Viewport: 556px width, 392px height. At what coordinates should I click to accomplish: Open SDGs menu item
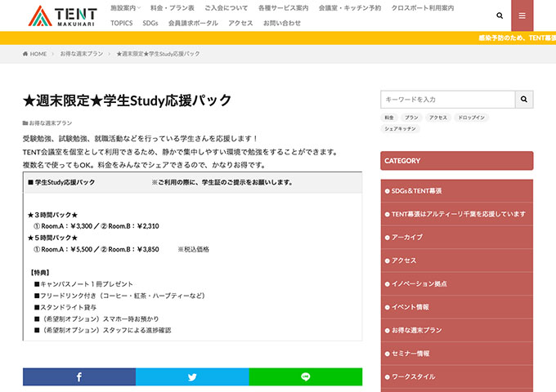click(150, 23)
